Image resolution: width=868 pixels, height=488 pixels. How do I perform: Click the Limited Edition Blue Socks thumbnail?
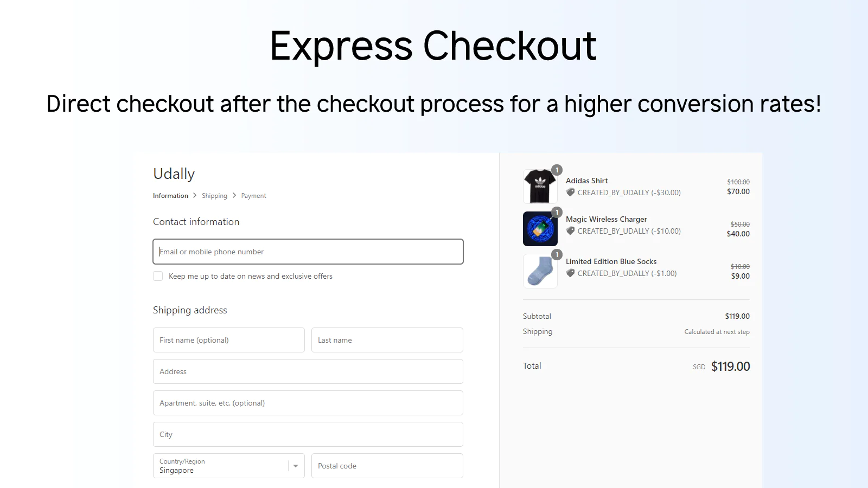click(x=540, y=271)
